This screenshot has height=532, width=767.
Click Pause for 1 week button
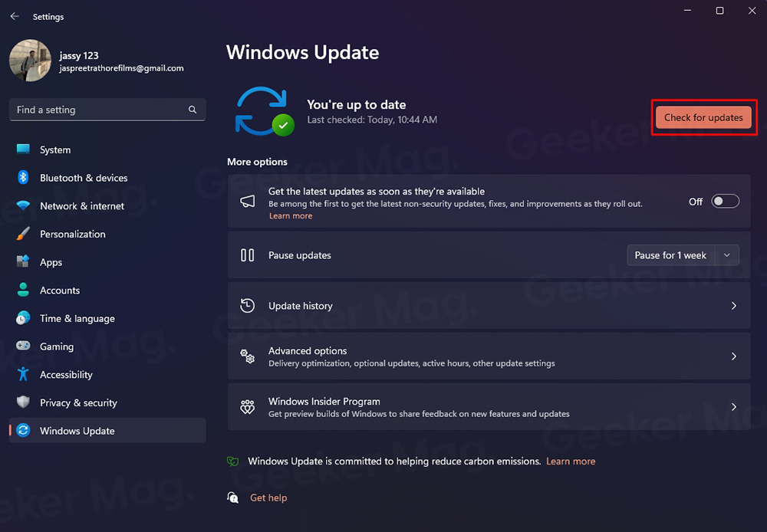point(670,255)
